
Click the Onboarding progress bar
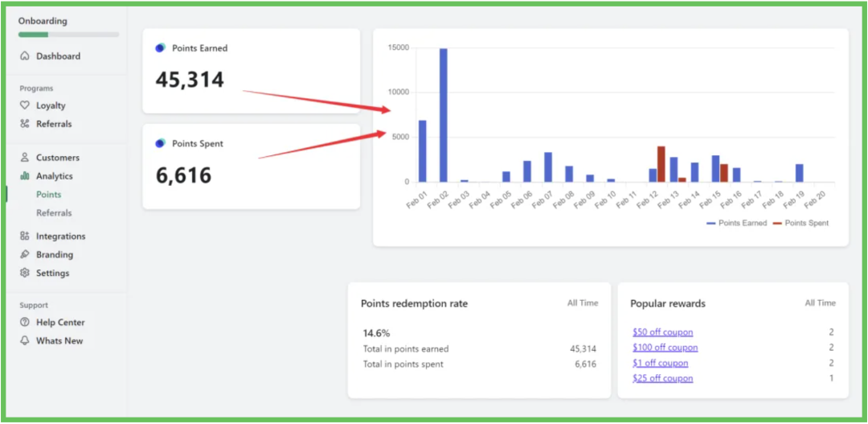tap(68, 35)
